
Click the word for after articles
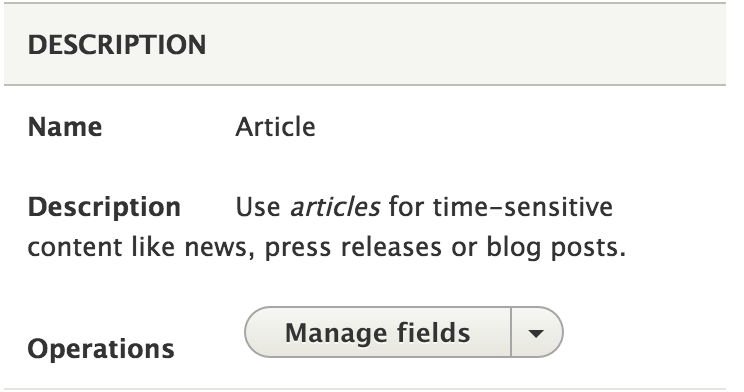(406, 207)
